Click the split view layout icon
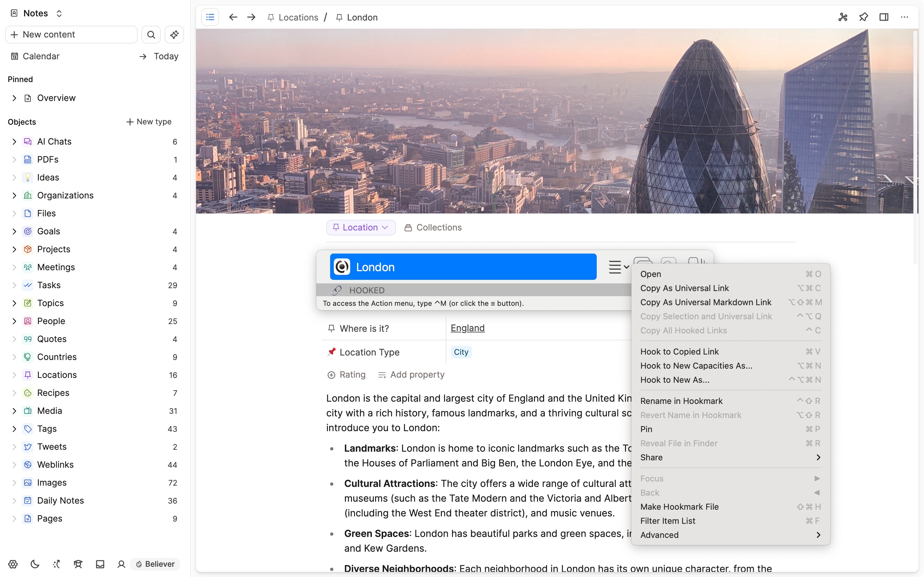Screen dimensions: 924x577 point(884,17)
